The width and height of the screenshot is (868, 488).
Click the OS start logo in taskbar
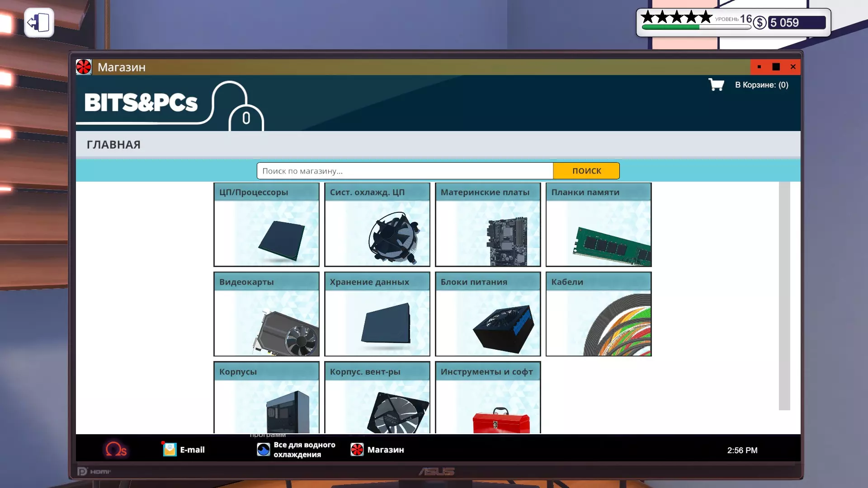click(x=116, y=450)
